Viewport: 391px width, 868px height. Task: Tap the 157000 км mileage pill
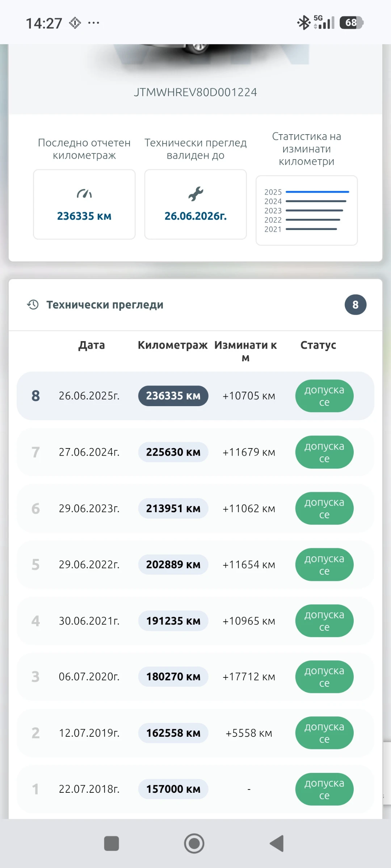173,789
